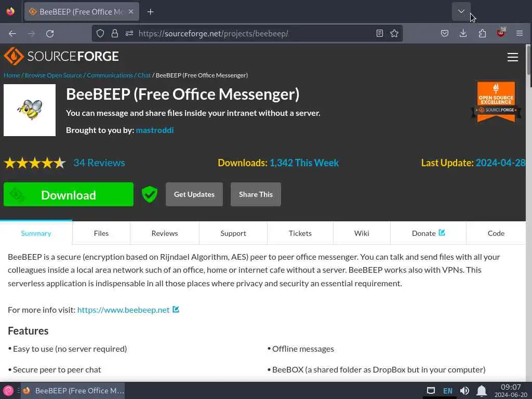Open the 34 Reviews link
Viewport: 532px width, 399px height.
[99, 163]
